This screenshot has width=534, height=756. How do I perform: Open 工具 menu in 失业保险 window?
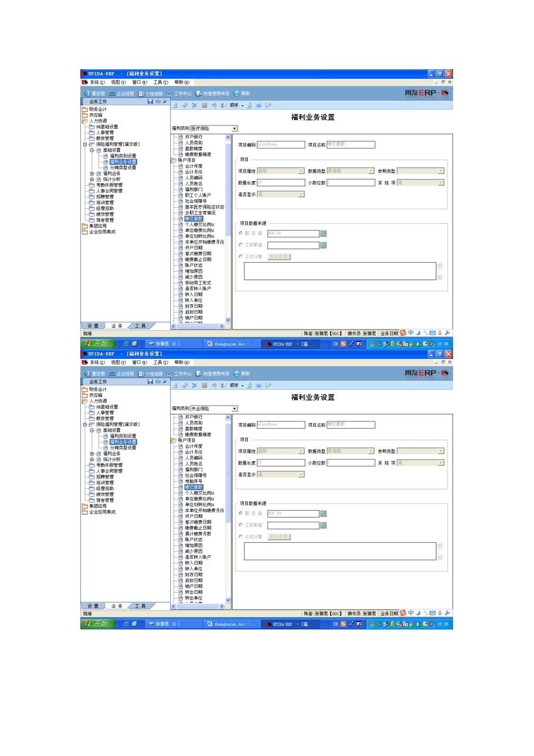[161, 362]
